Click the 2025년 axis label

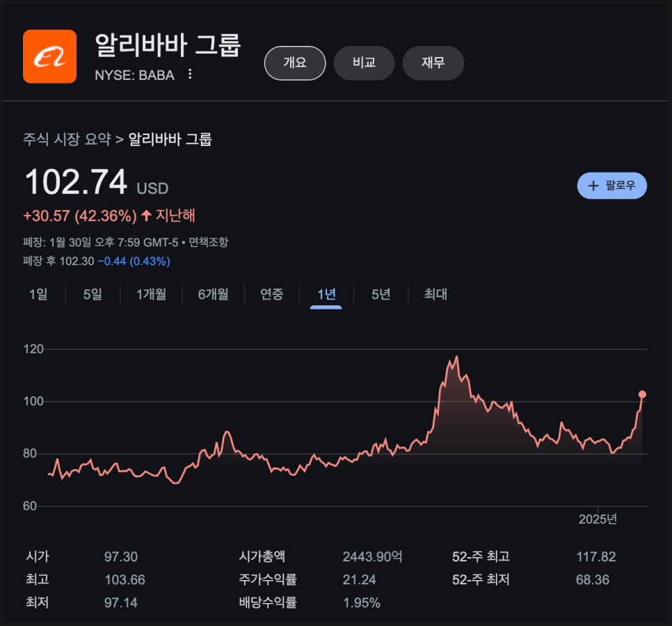(x=598, y=520)
